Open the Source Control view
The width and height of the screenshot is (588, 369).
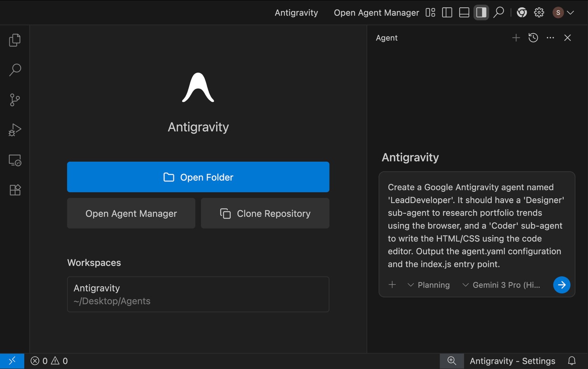15,100
